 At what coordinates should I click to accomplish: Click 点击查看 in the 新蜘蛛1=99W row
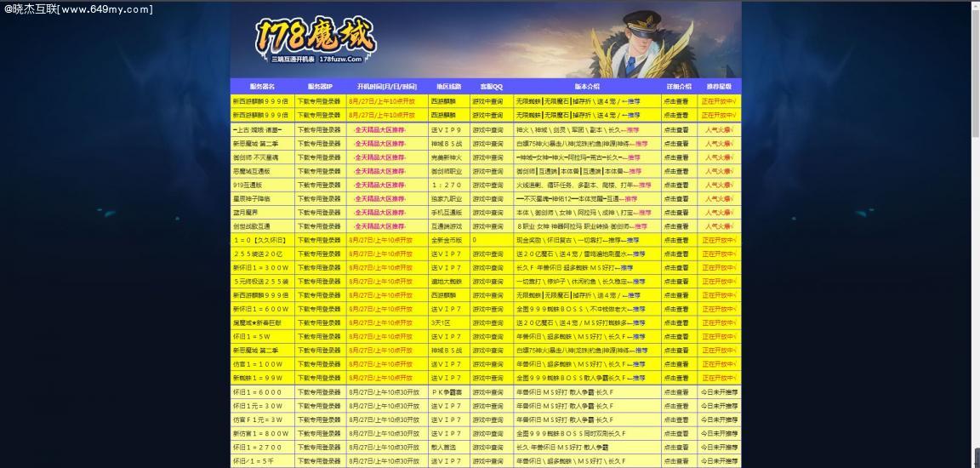676,378
